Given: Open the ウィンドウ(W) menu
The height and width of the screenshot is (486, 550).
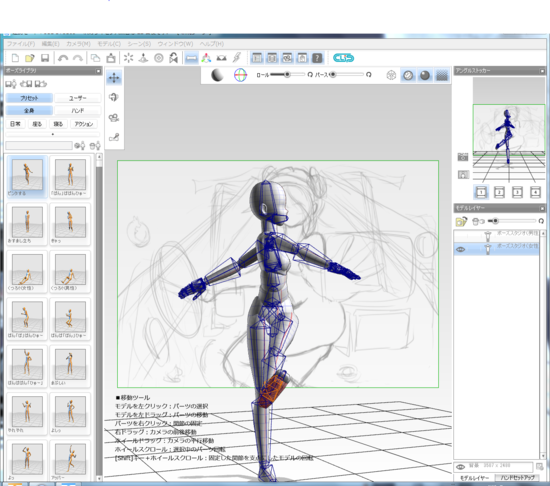Looking at the screenshot, I should point(175,44).
